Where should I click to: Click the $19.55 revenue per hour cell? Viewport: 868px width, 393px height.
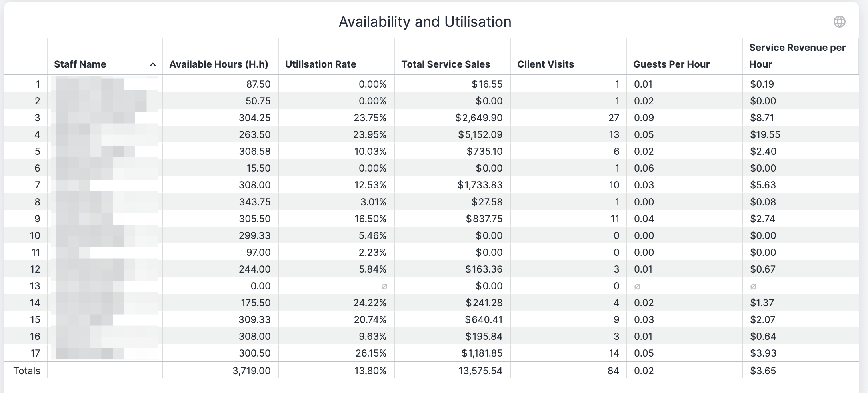click(765, 134)
